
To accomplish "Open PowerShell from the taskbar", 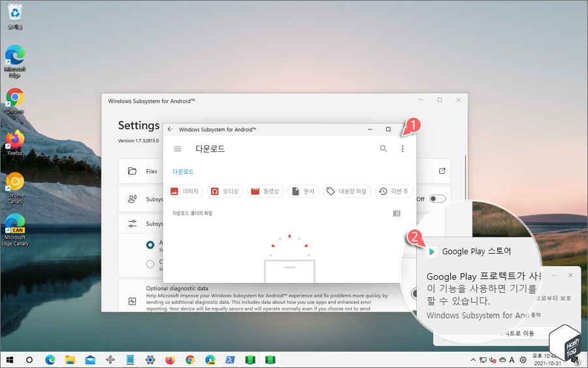I will pyautogui.click(x=230, y=360).
